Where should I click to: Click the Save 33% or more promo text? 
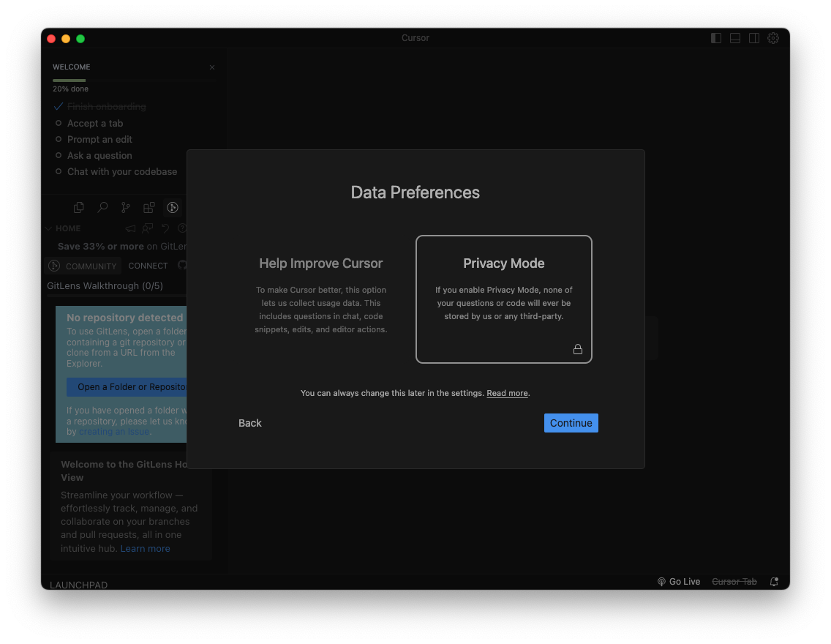(122, 247)
